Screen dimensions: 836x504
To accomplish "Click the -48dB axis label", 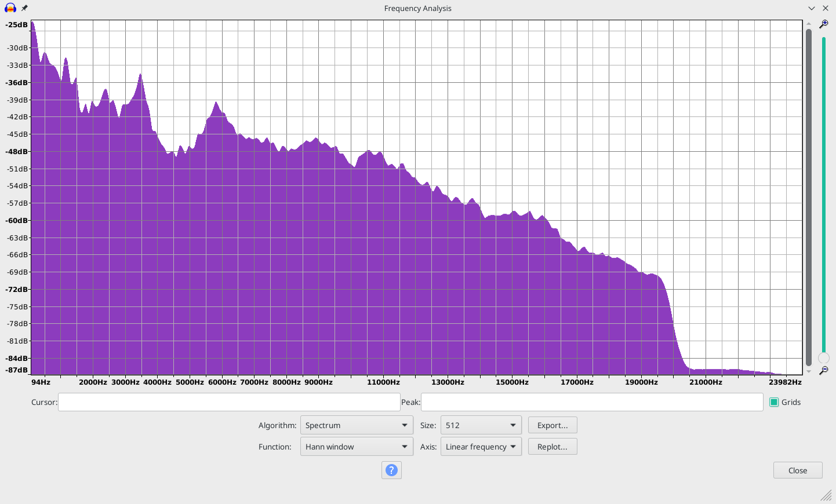I will click(x=16, y=151).
